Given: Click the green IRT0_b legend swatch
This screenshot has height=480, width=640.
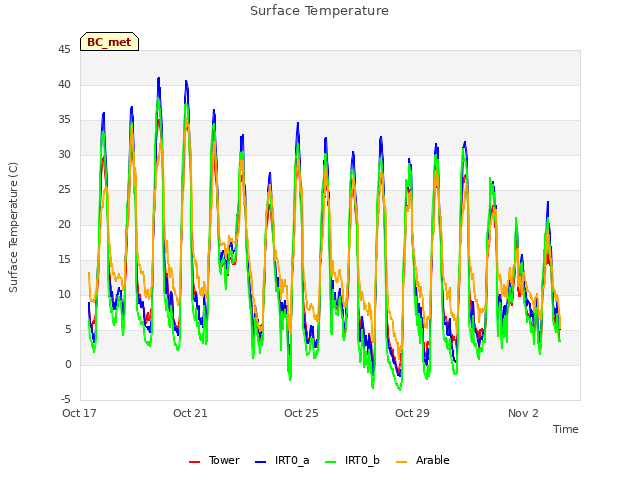Looking at the screenshot, I should point(331,462).
